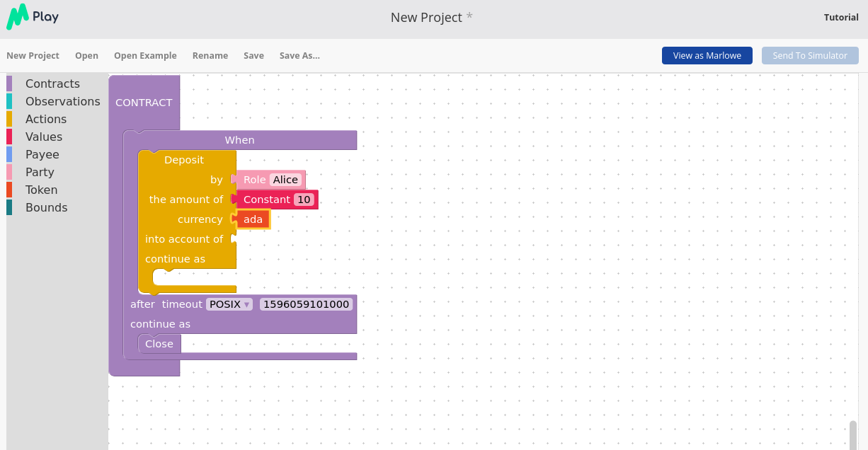Select the red Constant block
The height and width of the screenshot is (450, 868).
[x=267, y=200]
